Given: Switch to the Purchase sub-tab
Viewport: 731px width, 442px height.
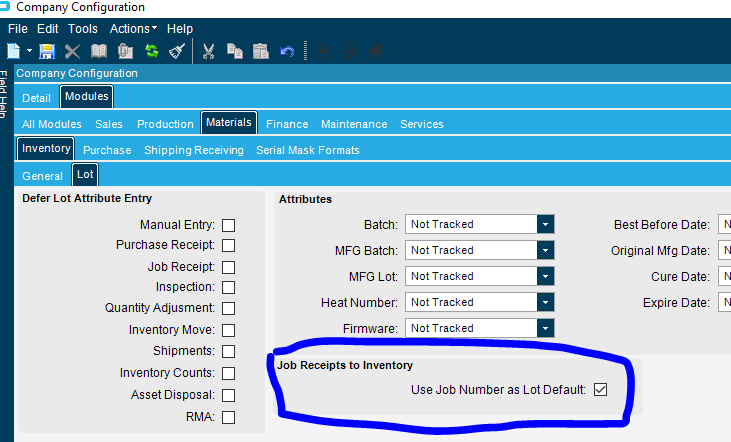Looking at the screenshot, I should click(x=107, y=150).
